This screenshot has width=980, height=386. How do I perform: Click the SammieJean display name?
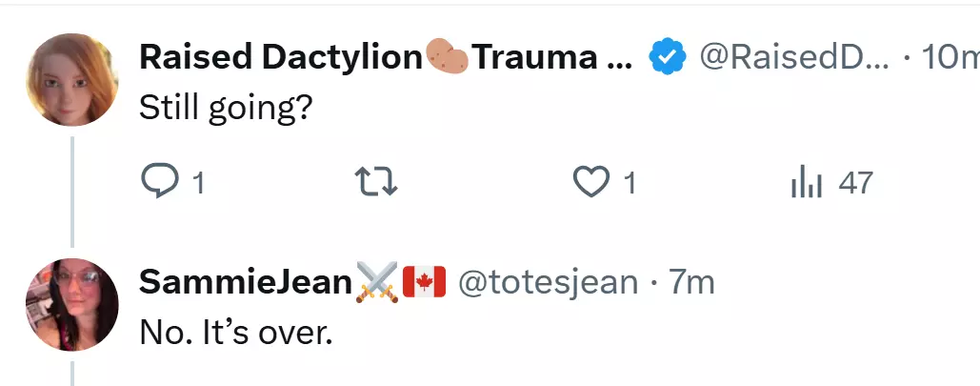coord(247,282)
